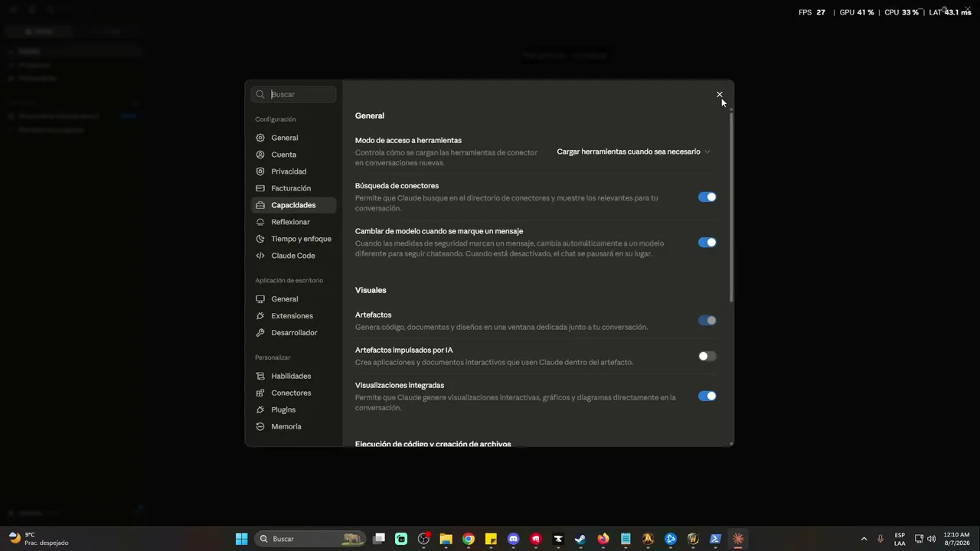Open Task View on the taskbar

pos(379,539)
